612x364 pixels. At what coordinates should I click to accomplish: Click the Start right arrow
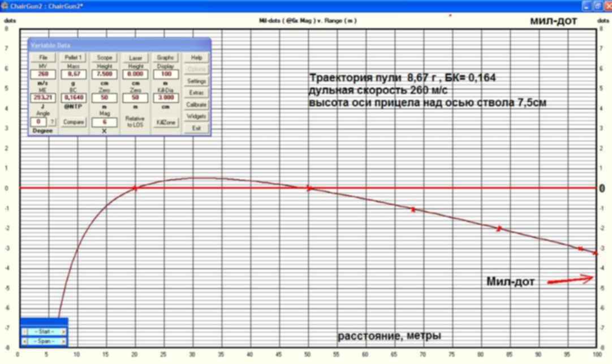[64, 332]
